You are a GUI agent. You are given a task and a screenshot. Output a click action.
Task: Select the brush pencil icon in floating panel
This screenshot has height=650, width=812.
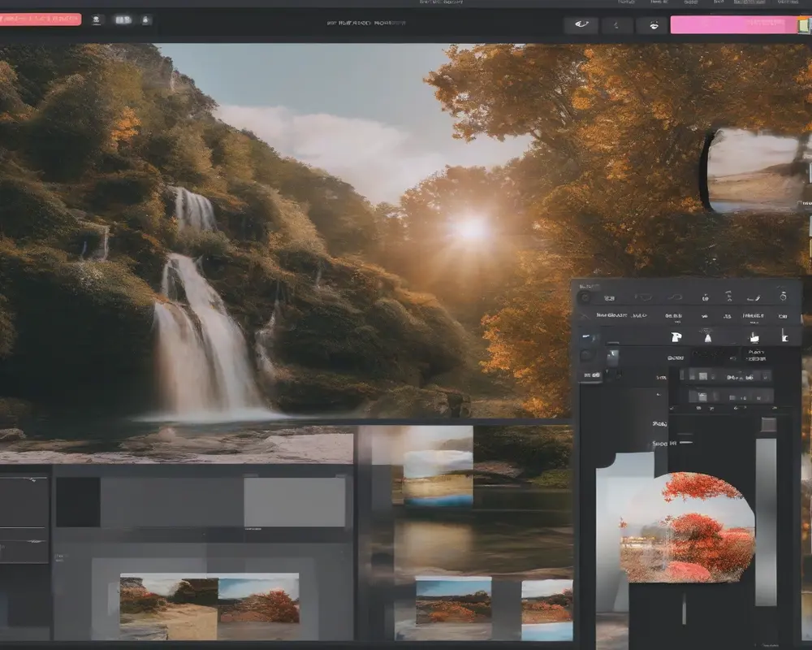[x=754, y=297]
